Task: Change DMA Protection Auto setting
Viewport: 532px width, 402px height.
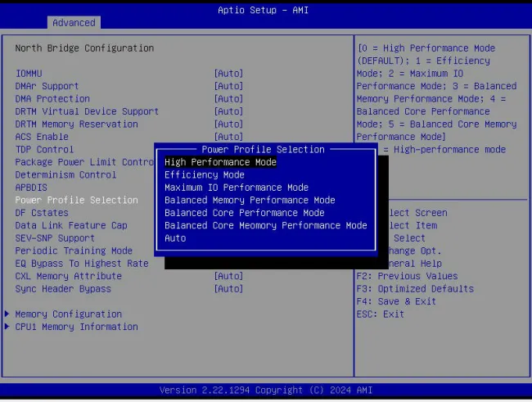Action: click(228, 99)
